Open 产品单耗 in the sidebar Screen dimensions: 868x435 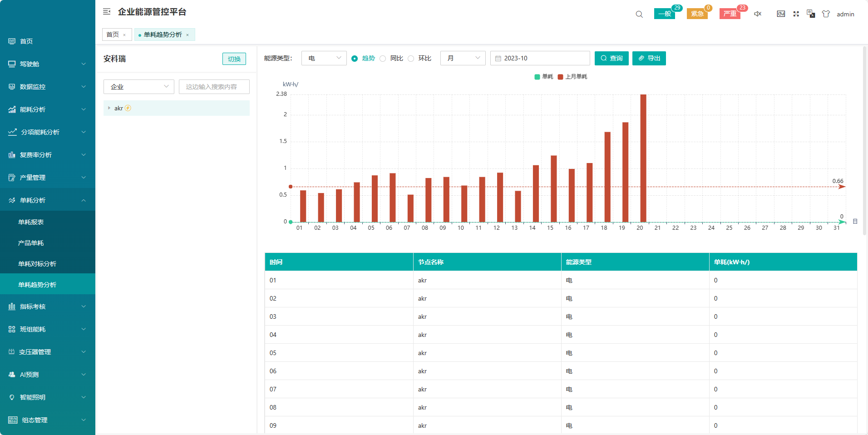pyautogui.click(x=31, y=243)
